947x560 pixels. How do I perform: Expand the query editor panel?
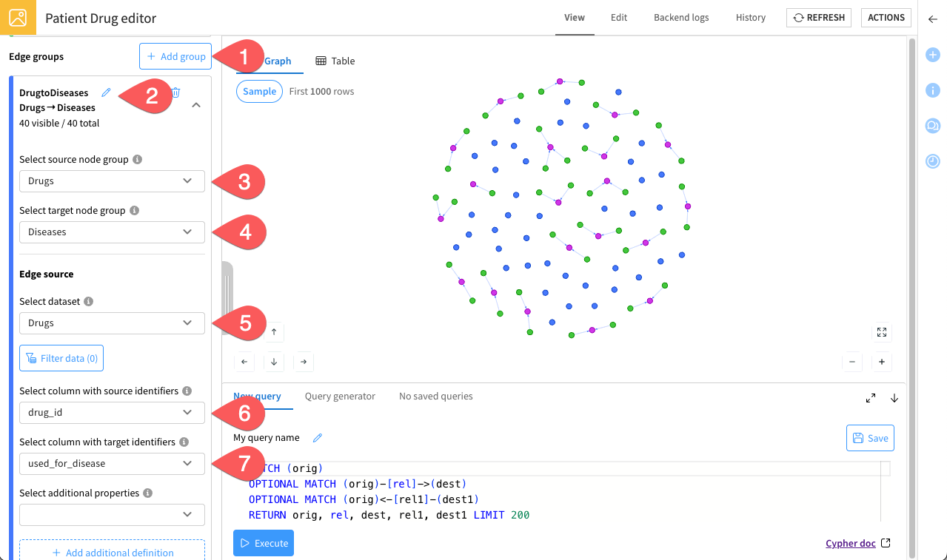pos(871,398)
